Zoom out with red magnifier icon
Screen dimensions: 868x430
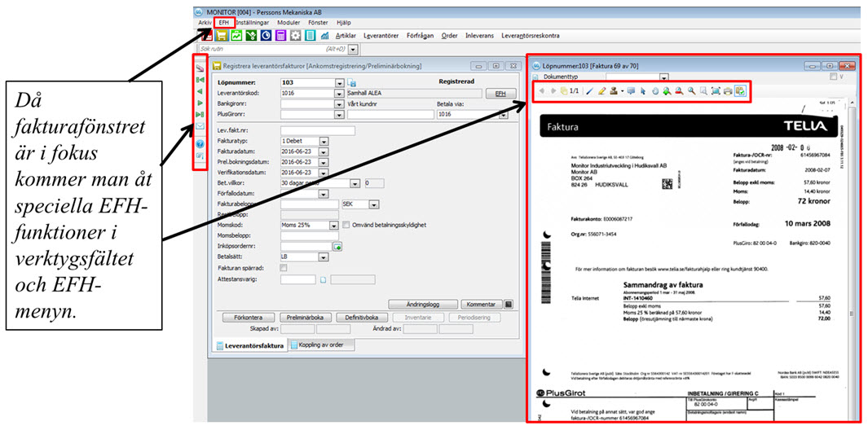click(x=678, y=91)
